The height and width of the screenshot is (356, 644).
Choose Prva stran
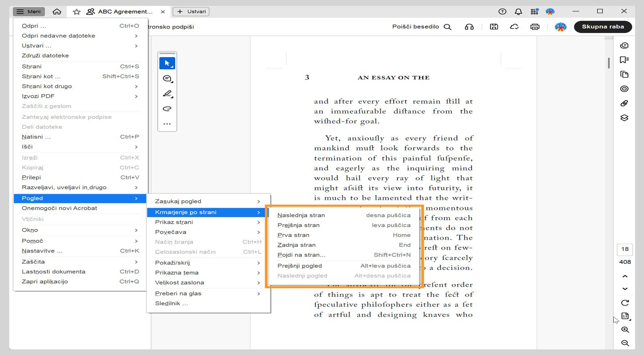[344, 235]
